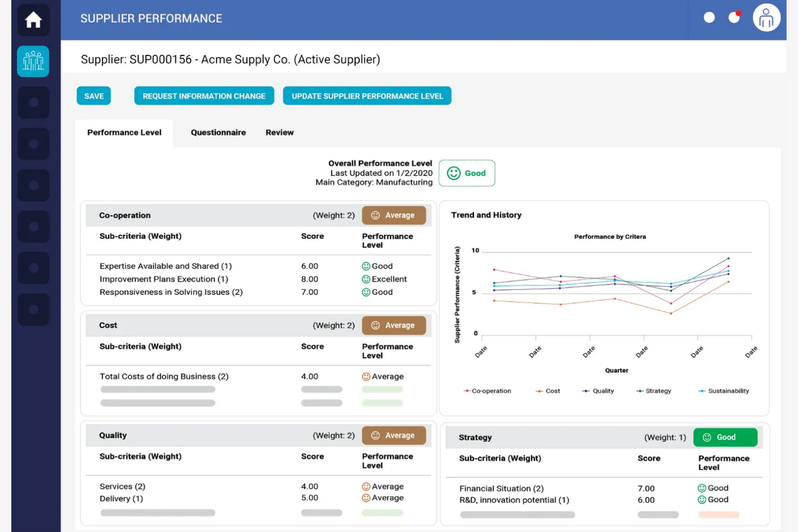Toggle the Sustainability series in the chart legend
Screen dimensions: 798x532
(724, 391)
